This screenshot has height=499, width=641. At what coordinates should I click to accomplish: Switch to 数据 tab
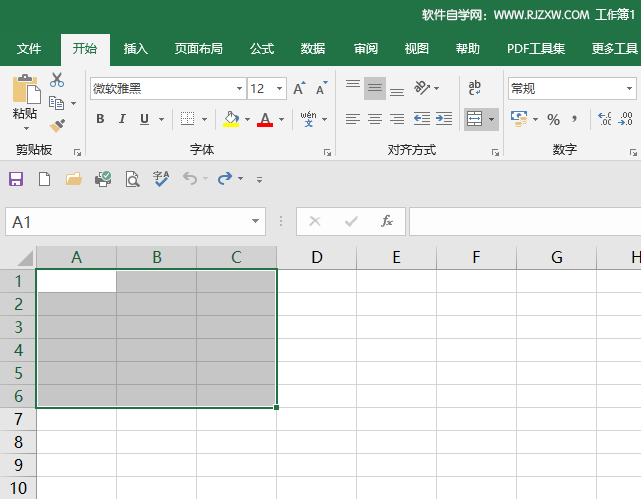point(313,49)
